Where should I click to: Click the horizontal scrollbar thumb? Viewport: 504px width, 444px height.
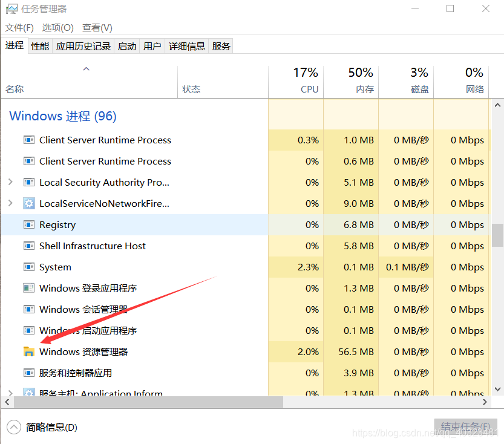point(148,402)
